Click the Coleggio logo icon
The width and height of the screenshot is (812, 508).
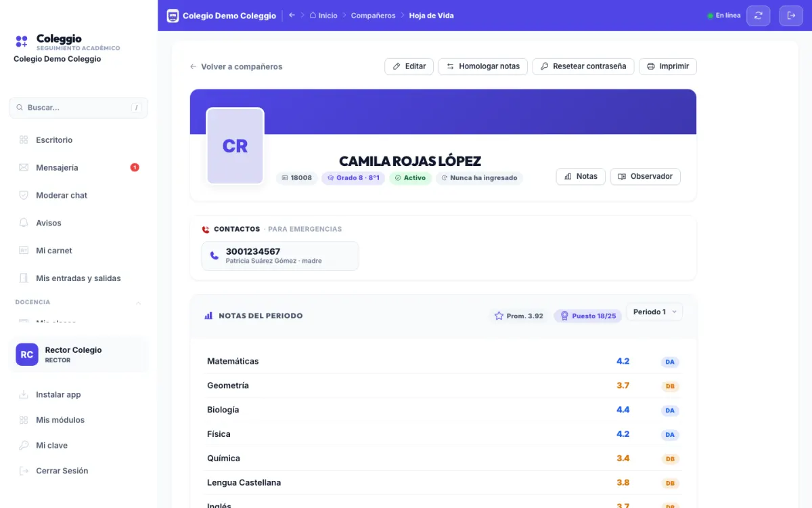pos(22,41)
